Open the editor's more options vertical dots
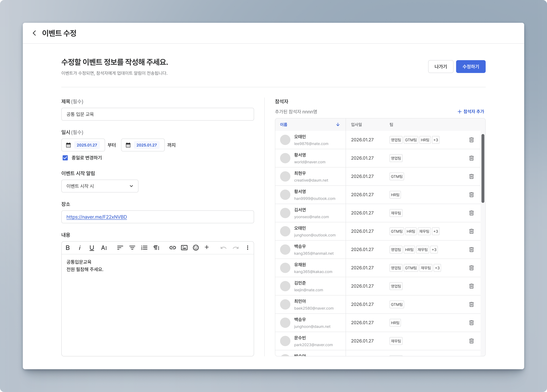 247,248
